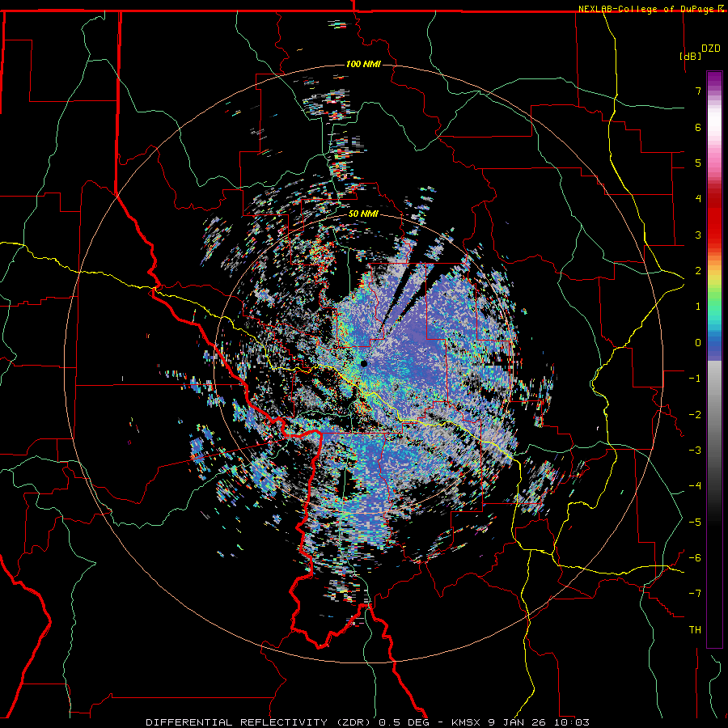Click the 1 value on the color scale
The width and height of the screenshot is (728, 728).
[698, 307]
